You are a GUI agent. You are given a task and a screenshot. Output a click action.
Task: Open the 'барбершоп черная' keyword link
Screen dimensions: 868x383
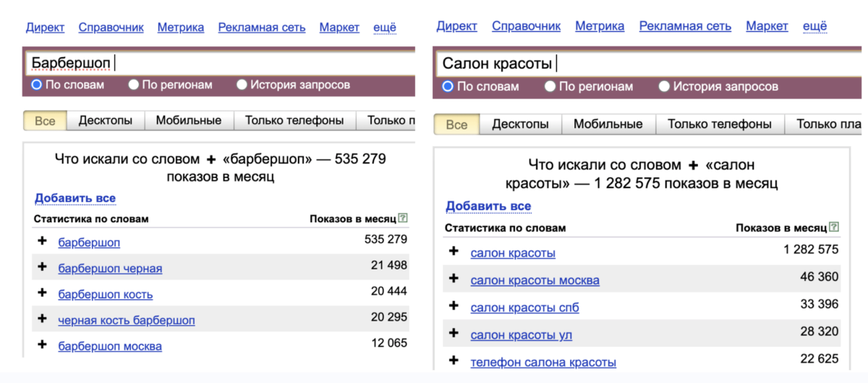110,269
